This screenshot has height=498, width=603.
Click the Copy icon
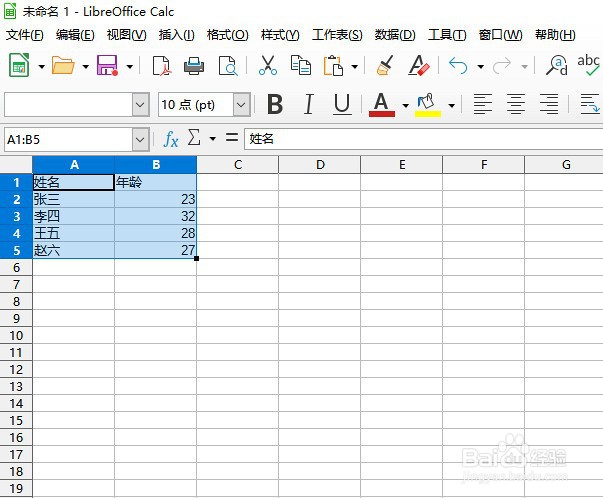click(x=300, y=65)
